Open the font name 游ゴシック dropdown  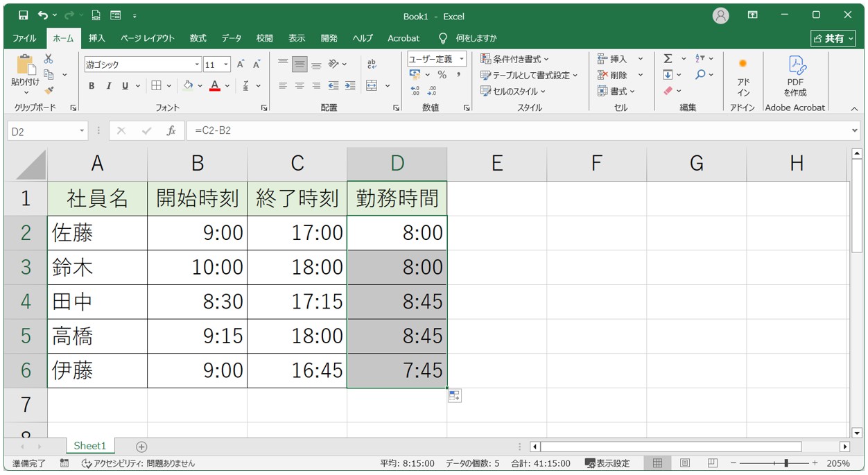tap(197, 64)
